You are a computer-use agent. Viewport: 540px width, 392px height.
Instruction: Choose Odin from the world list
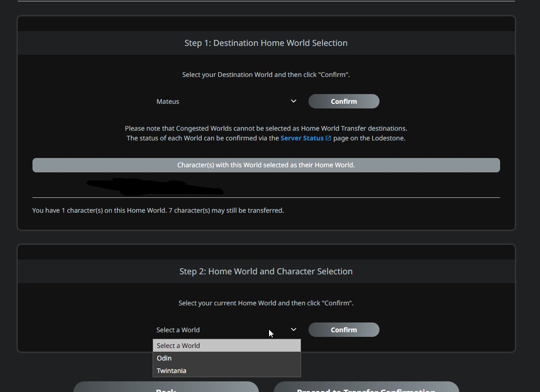pos(226,358)
